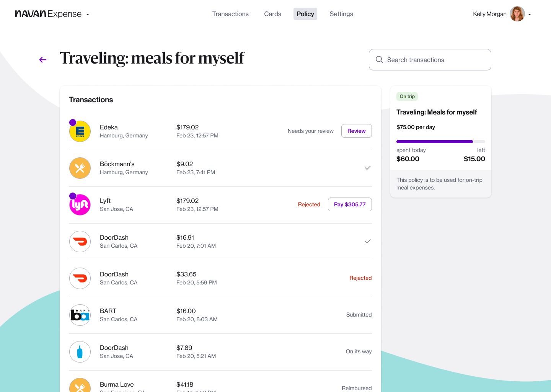The width and height of the screenshot is (551, 392).
Task: Click the $41.18 amount
Action: pos(185,384)
